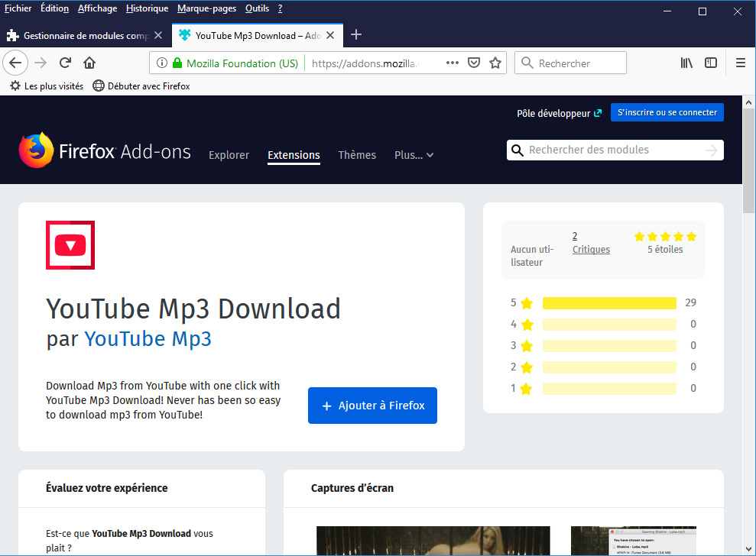This screenshot has width=756, height=556.
Task: Filter reviews by 5 star row
Action: [x=603, y=302]
